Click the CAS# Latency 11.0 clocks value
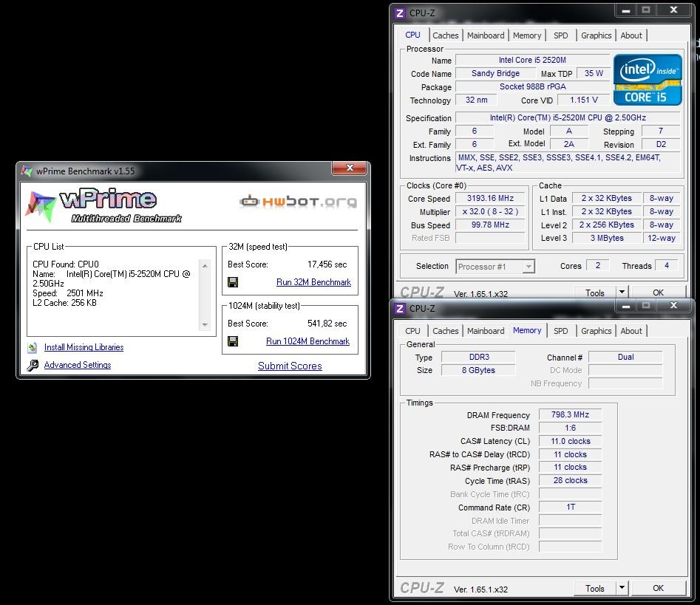 click(570, 441)
